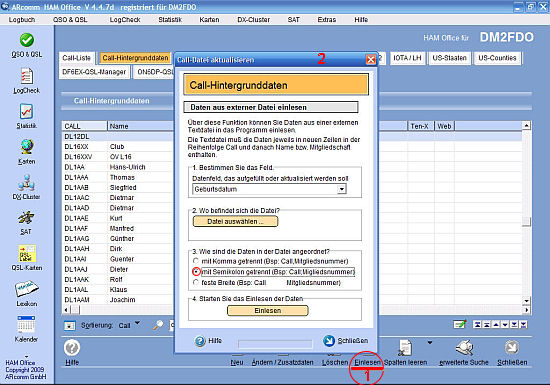Click Neu at the bottom toolbar
Viewport: 550px width, 385px height.
pos(237,362)
